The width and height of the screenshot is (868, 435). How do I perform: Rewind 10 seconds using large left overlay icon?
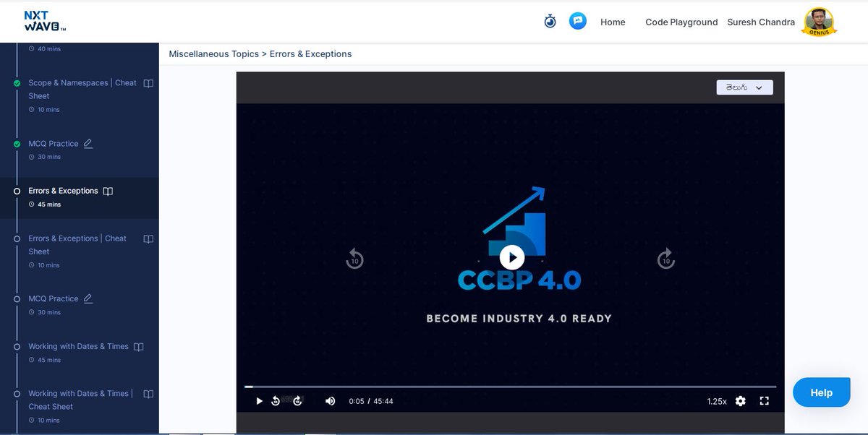[x=354, y=258]
